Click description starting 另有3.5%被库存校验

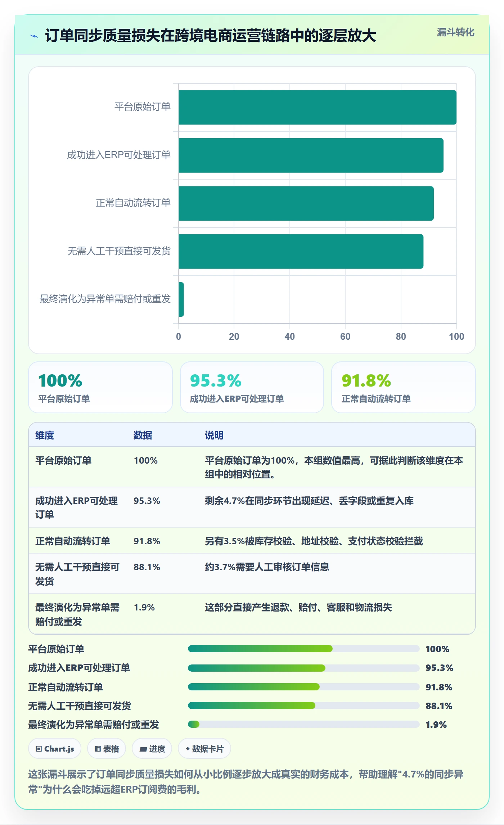coord(314,541)
